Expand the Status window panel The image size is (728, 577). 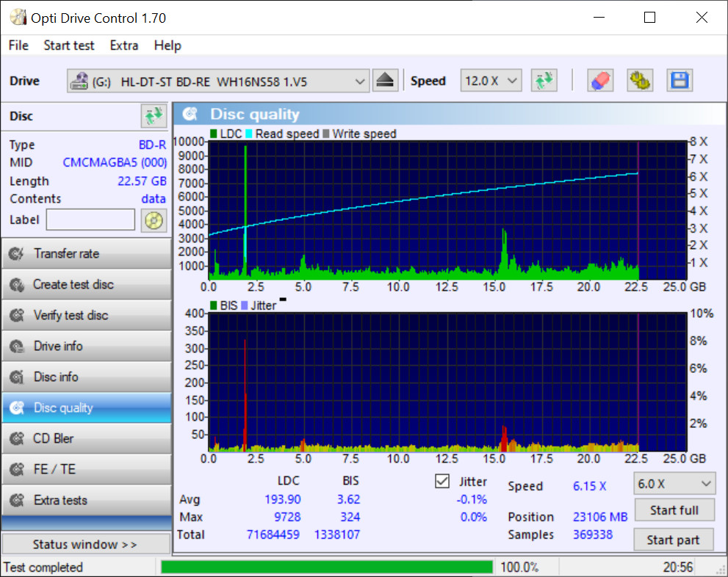point(85,545)
